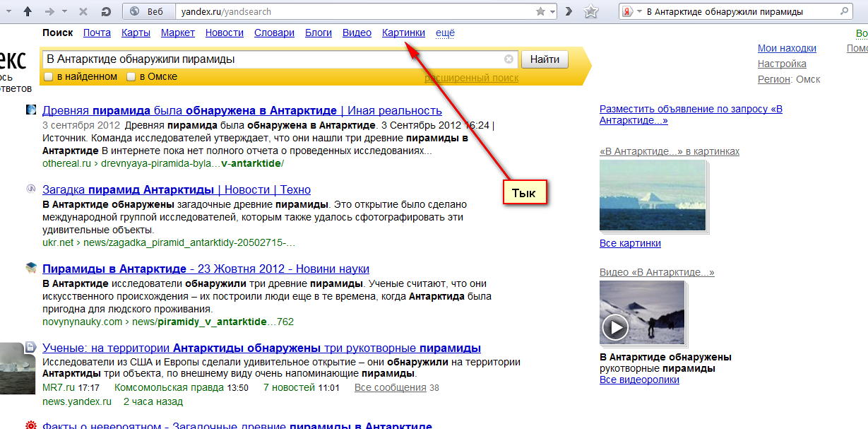Click the stop loading X button
The image size is (868, 429).
pos(84,11)
